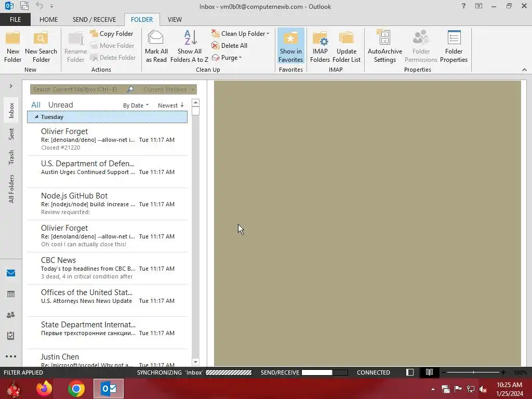Launch Firefox from the taskbar
This screenshot has width=532, height=399.
44,389
